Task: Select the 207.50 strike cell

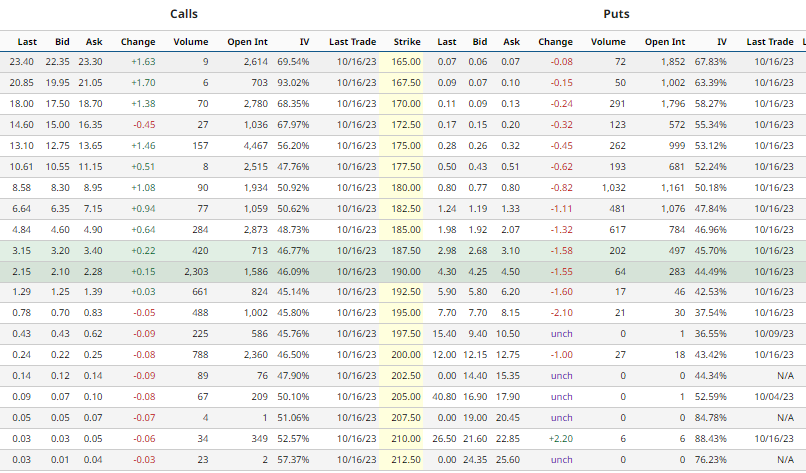Action: coord(401,419)
